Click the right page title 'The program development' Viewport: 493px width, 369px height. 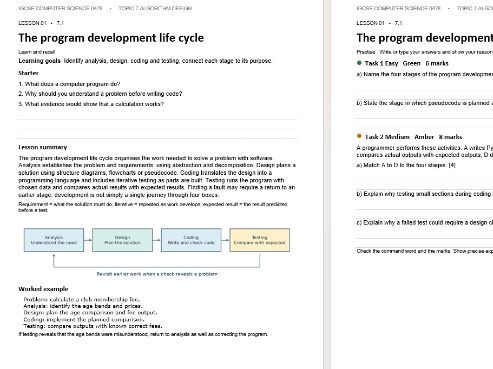pyautogui.click(x=424, y=38)
